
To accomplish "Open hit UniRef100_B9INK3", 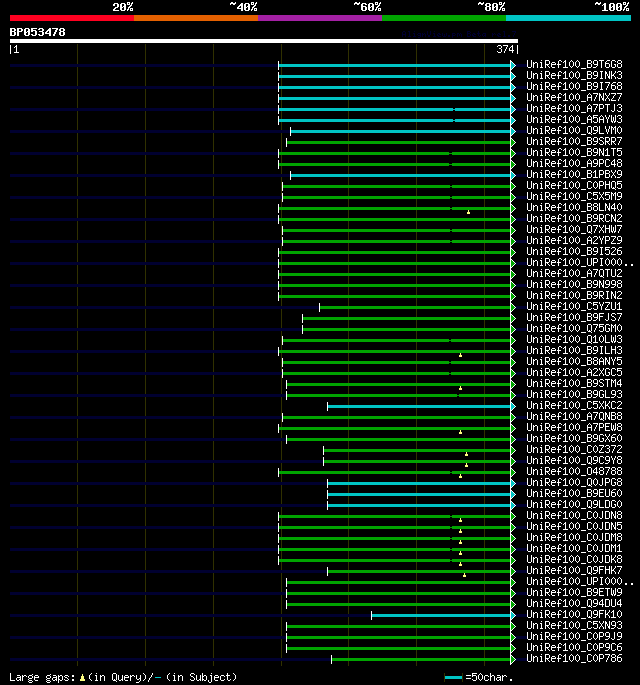I will point(574,75).
